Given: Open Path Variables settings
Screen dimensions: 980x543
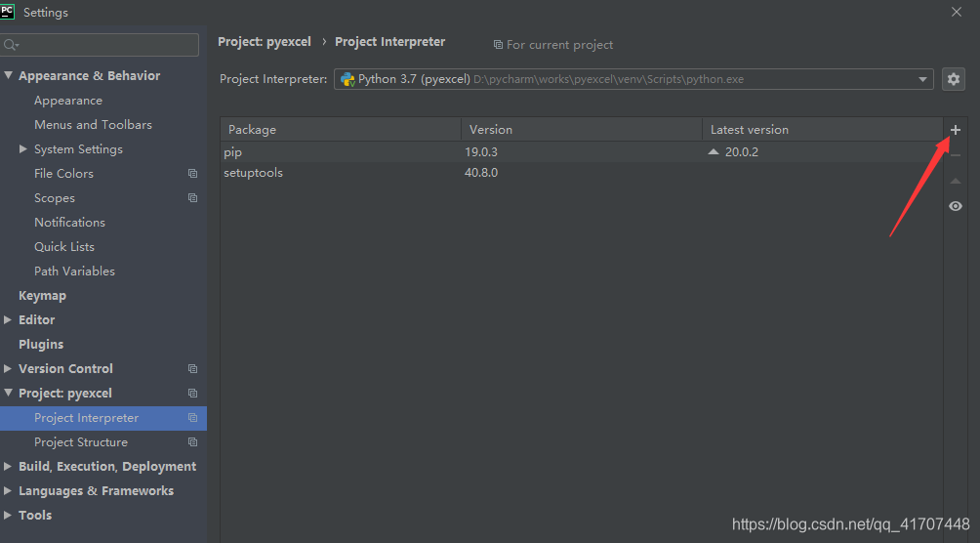Looking at the screenshot, I should pyautogui.click(x=74, y=271).
